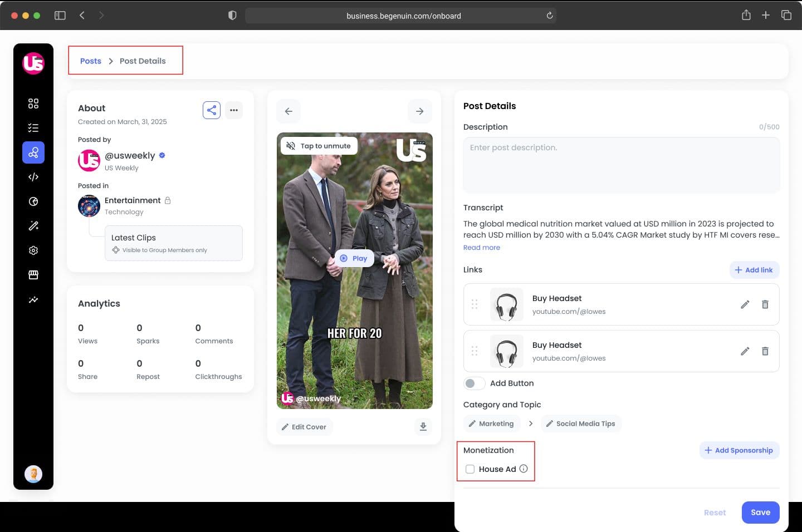Edit the second Buy Headset link
The image size is (802, 532).
click(745, 351)
